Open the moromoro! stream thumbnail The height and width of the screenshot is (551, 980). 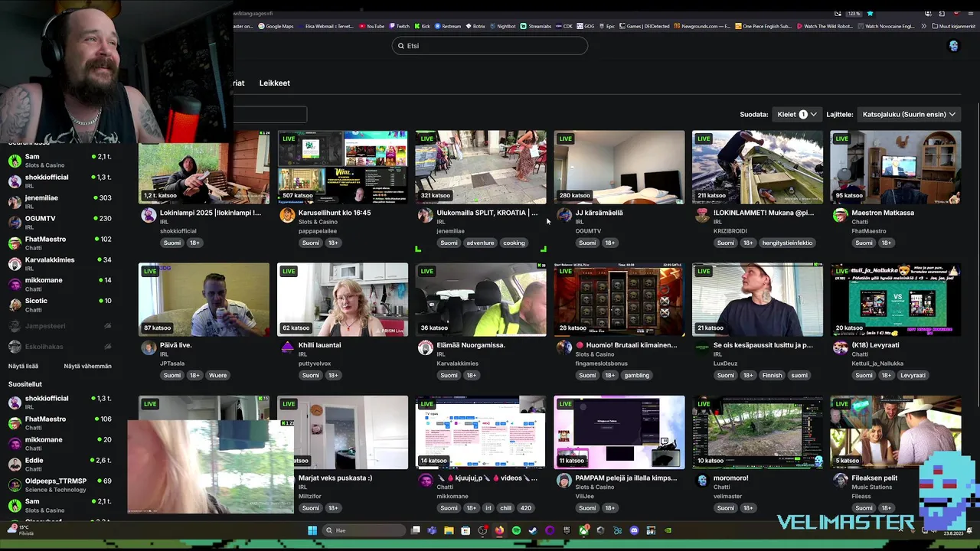click(757, 432)
